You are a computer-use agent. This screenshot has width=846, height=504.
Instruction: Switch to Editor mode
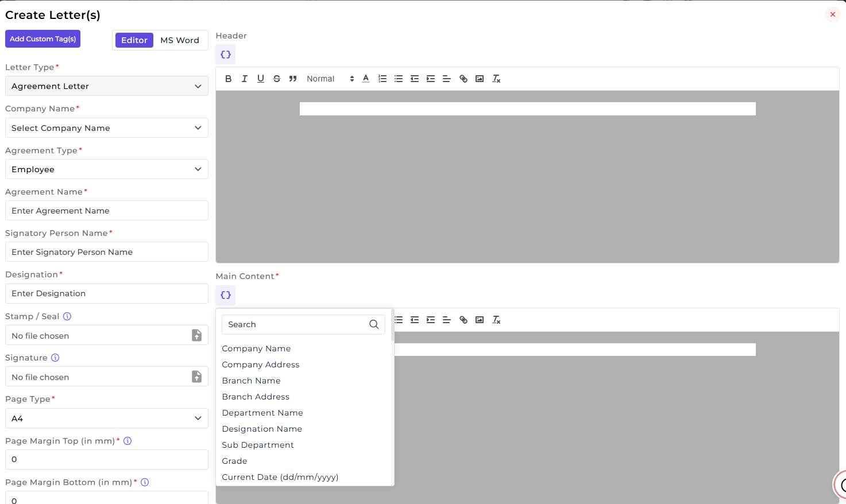coord(134,40)
